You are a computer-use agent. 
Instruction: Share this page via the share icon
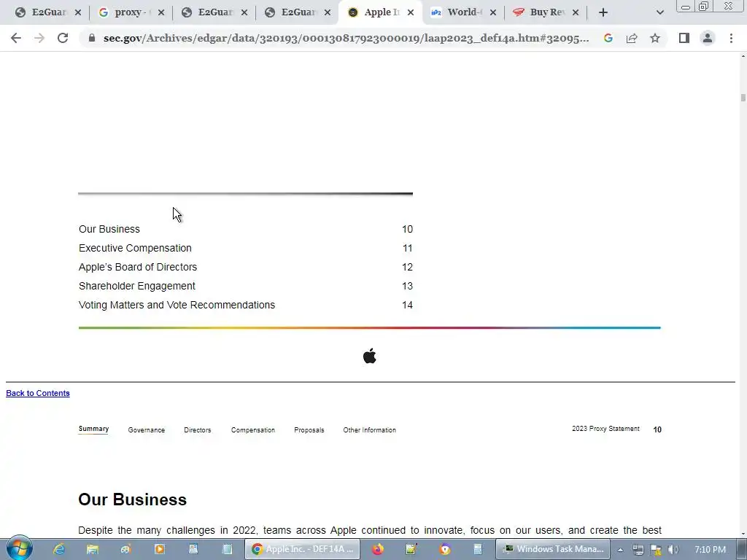[x=632, y=38]
